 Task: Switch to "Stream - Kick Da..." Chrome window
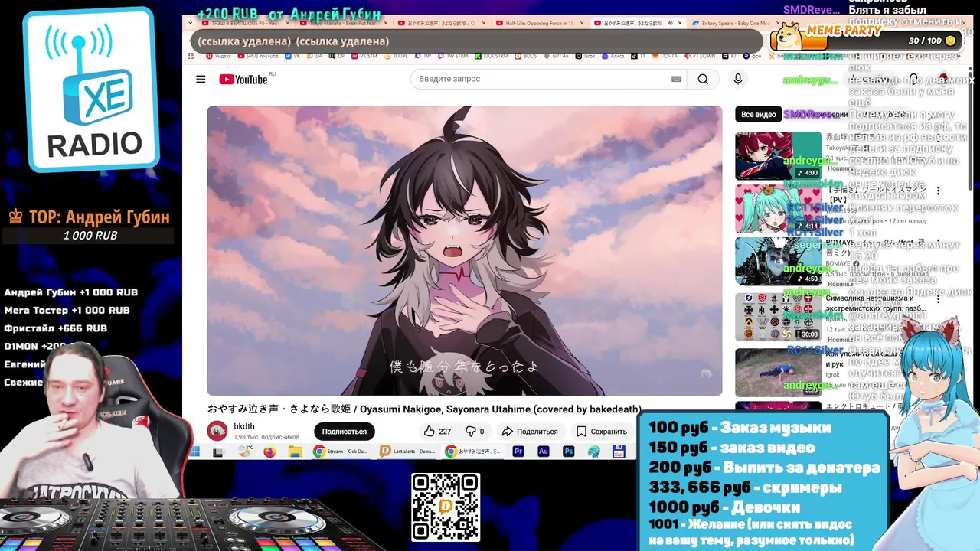(341, 452)
